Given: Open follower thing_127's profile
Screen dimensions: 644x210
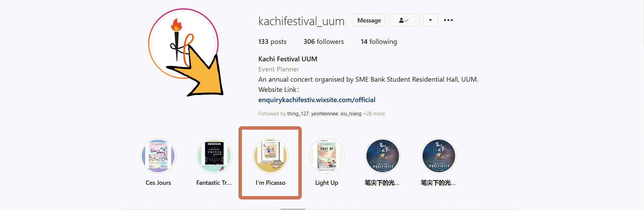Looking at the screenshot, I should click(298, 114).
